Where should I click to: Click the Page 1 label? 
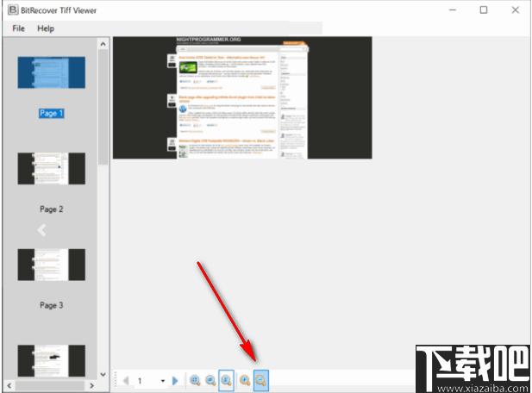[51, 113]
